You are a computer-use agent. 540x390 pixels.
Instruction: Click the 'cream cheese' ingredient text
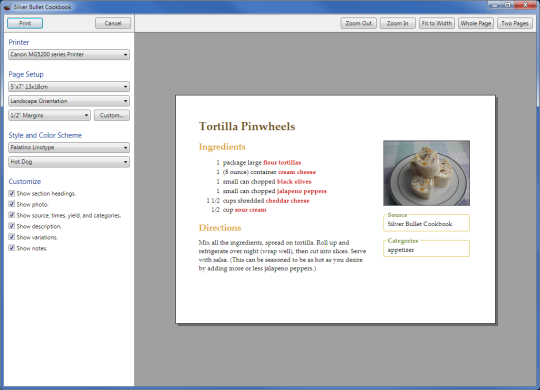point(297,172)
